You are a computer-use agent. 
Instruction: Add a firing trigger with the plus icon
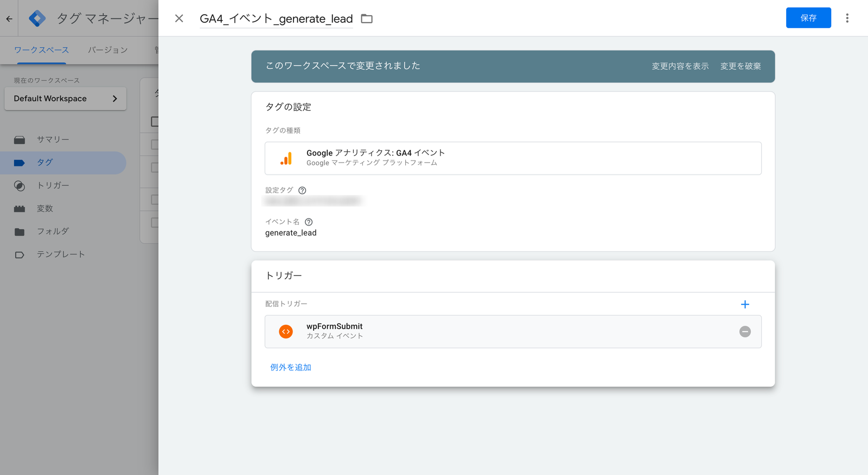pyautogui.click(x=745, y=304)
